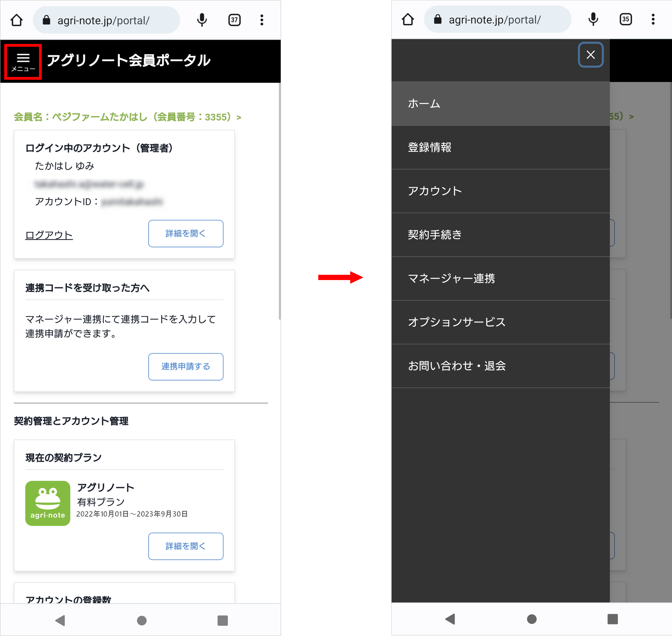Tap the agri-note frog app icon

(48, 503)
